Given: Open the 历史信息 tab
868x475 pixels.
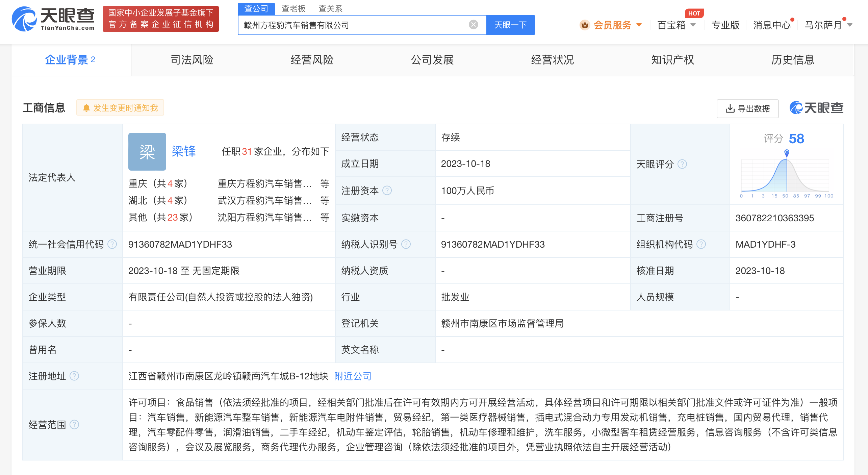Looking at the screenshot, I should pyautogui.click(x=793, y=60).
